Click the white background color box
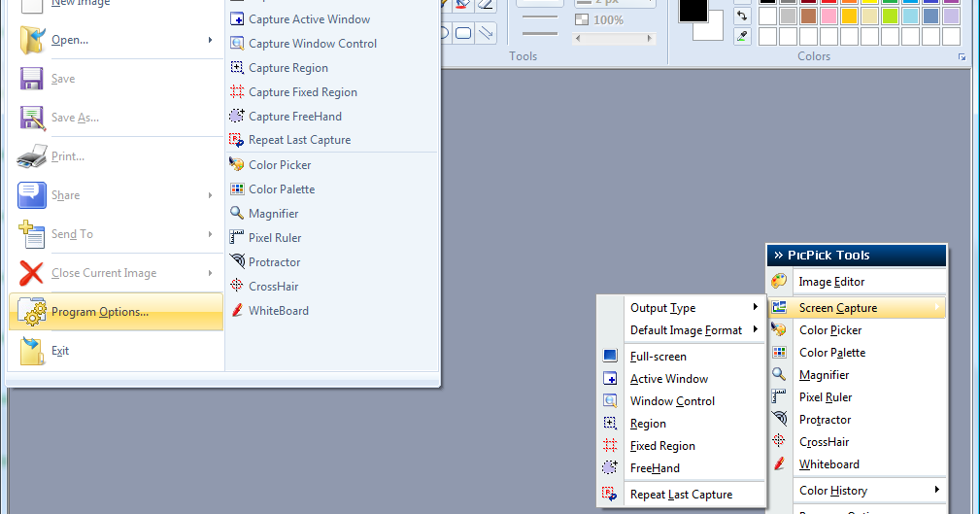This screenshot has height=514, width=980. click(x=711, y=29)
